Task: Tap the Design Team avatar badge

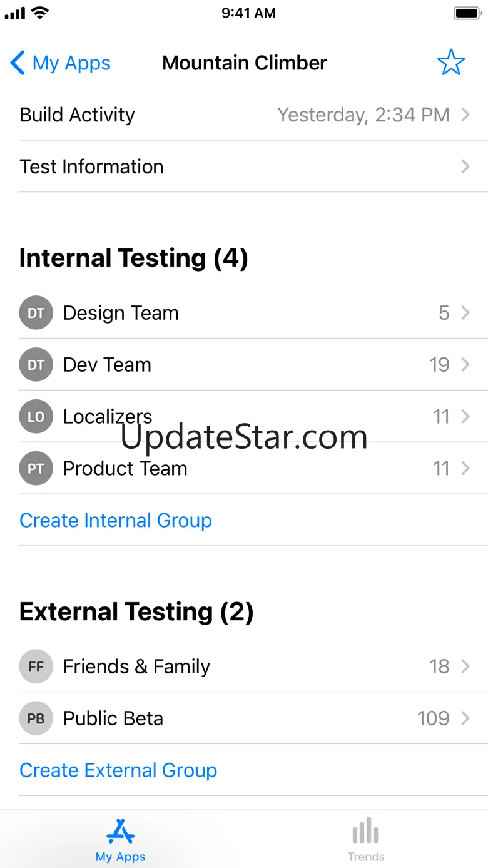Action: tap(36, 313)
